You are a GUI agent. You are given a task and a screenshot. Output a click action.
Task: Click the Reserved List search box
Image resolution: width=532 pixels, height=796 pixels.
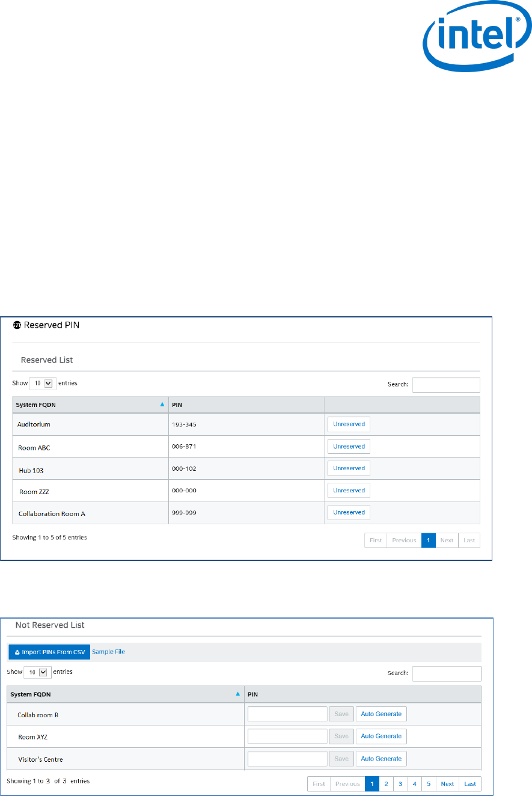[x=446, y=385]
